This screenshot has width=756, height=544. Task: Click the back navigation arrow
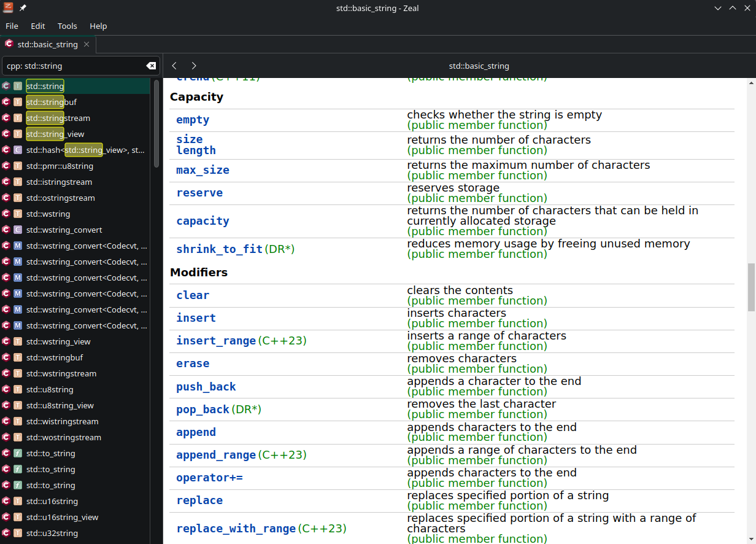click(x=174, y=66)
